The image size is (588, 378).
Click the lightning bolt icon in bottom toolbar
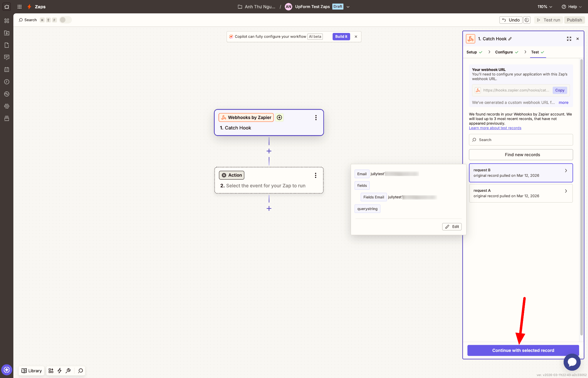[x=59, y=371]
